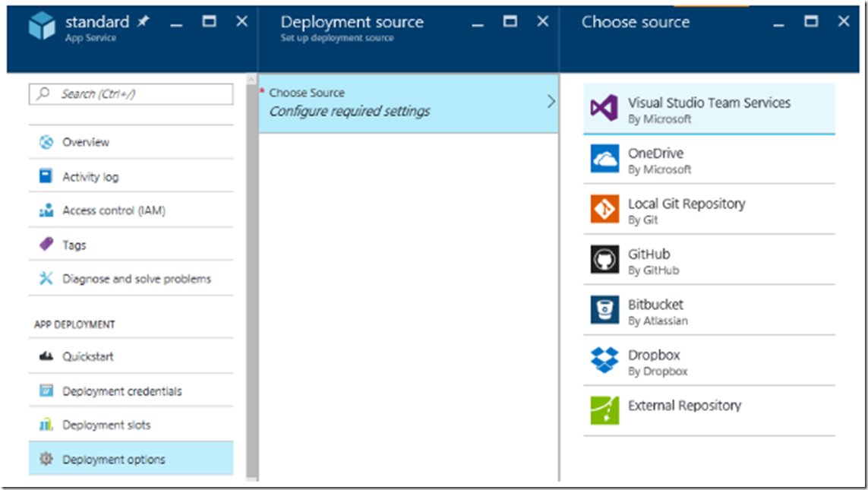Pin the standard blade
Viewport: 868px width, 490px height.
point(144,21)
